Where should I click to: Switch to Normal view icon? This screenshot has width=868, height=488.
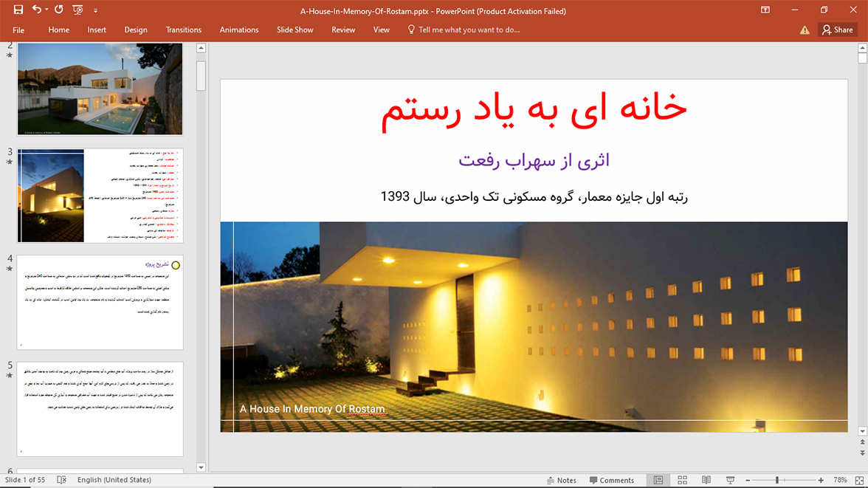(658, 480)
